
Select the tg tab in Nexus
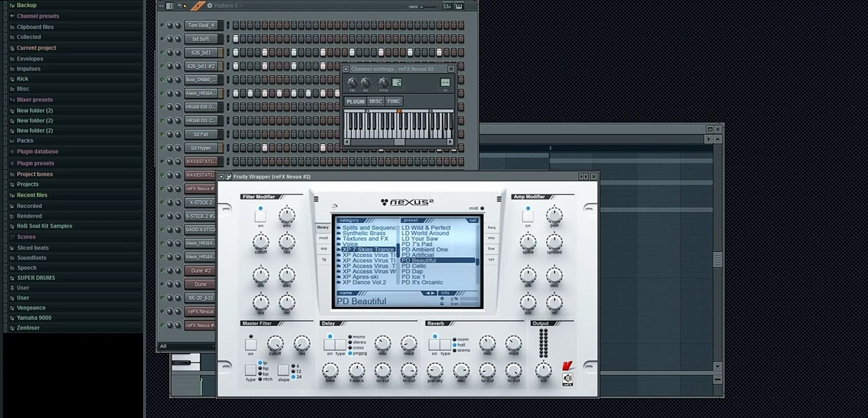pyautogui.click(x=324, y=259)
